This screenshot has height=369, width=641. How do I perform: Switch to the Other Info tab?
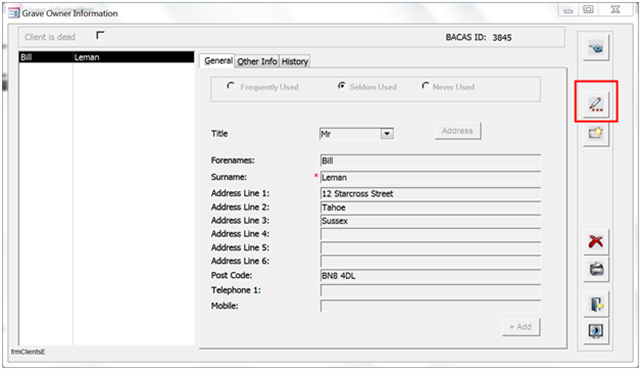point(257,61)
